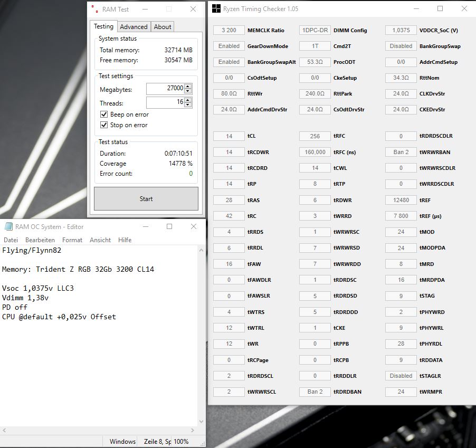Click the Coverage value 14778 %

[180, 164]
